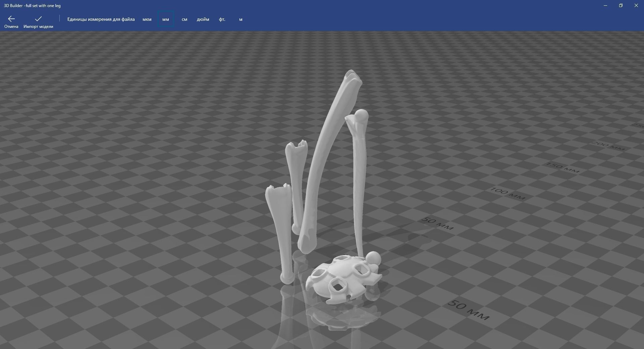Image resolution: width=644 pixels, height=349 pixels.
Task: Restore down the 3D Builder window
Action: pos(621,5)
